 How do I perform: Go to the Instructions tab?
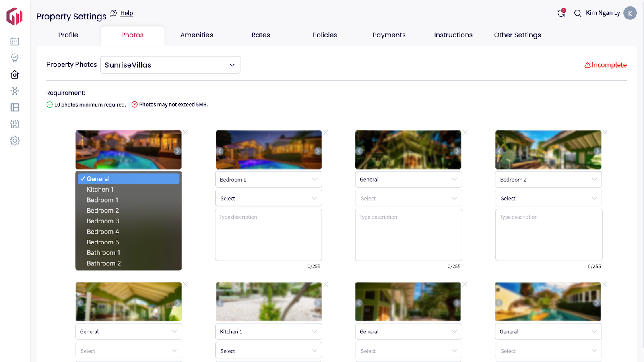click(x=453, y=35)
